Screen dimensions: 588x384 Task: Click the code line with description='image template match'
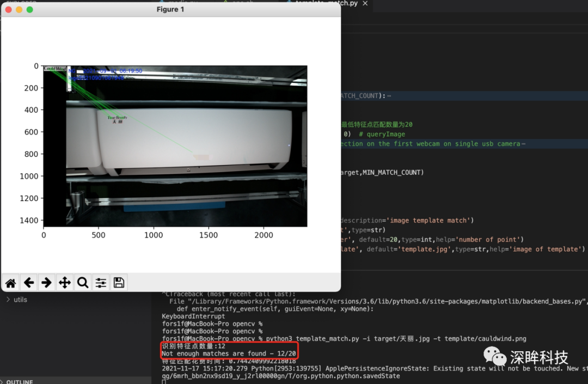(x=407, y=221)
